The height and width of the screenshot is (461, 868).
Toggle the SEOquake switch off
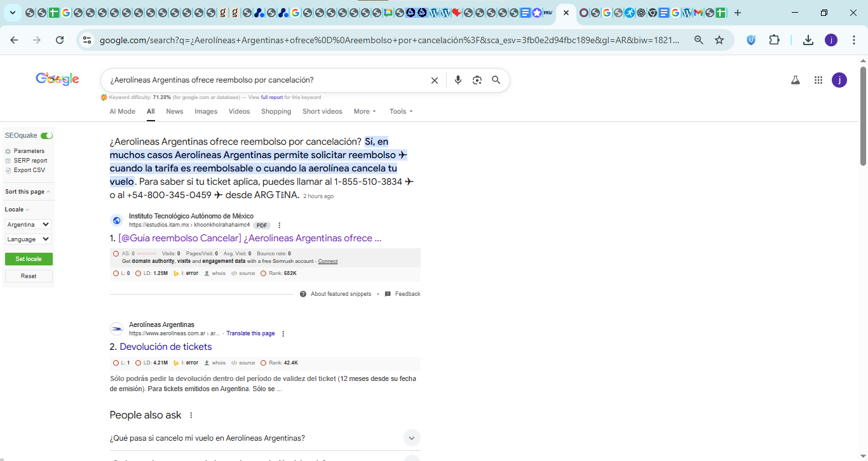point(46,136)
